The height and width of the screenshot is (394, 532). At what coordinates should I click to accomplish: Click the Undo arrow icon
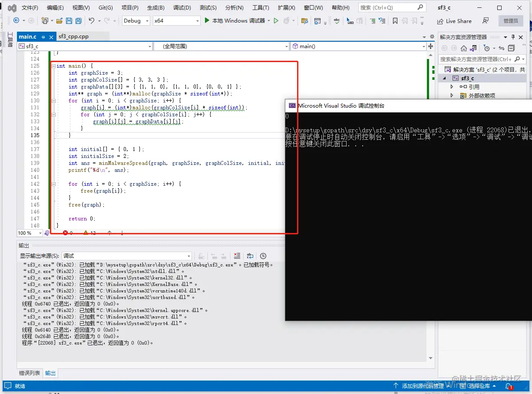pos(91,21)
